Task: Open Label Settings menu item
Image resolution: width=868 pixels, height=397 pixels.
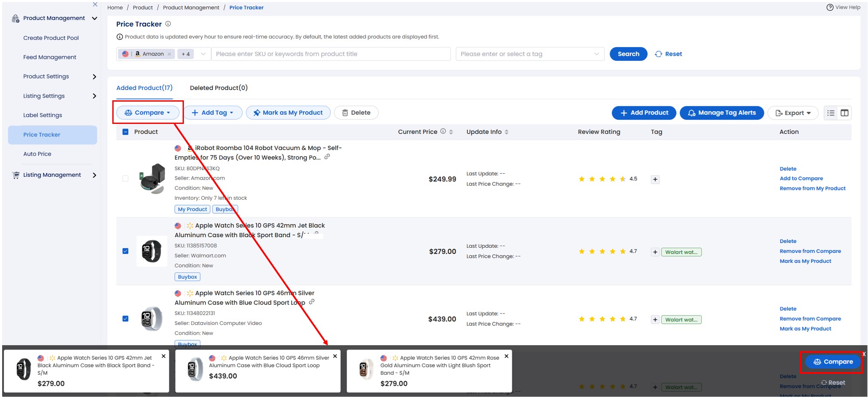Action: pyautogui.click(x=42, y=115)
